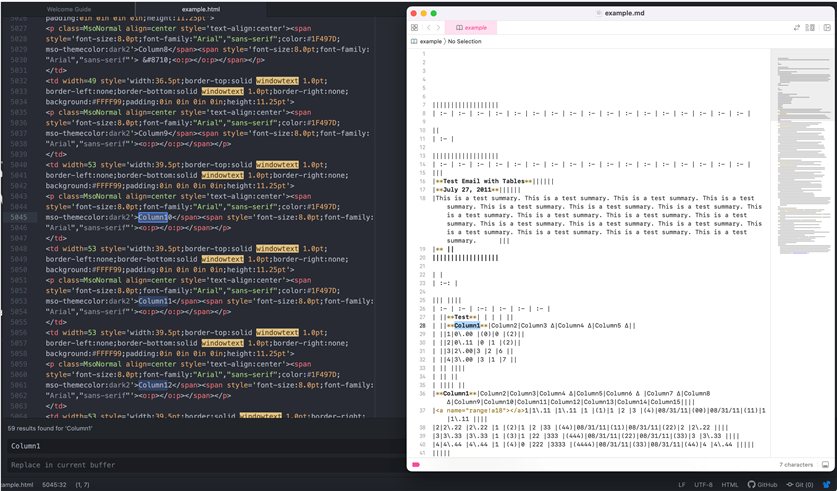The image size is (837, 491).
Task: Click the 'example' breadcrumb path item
Action: coord(429,42)
